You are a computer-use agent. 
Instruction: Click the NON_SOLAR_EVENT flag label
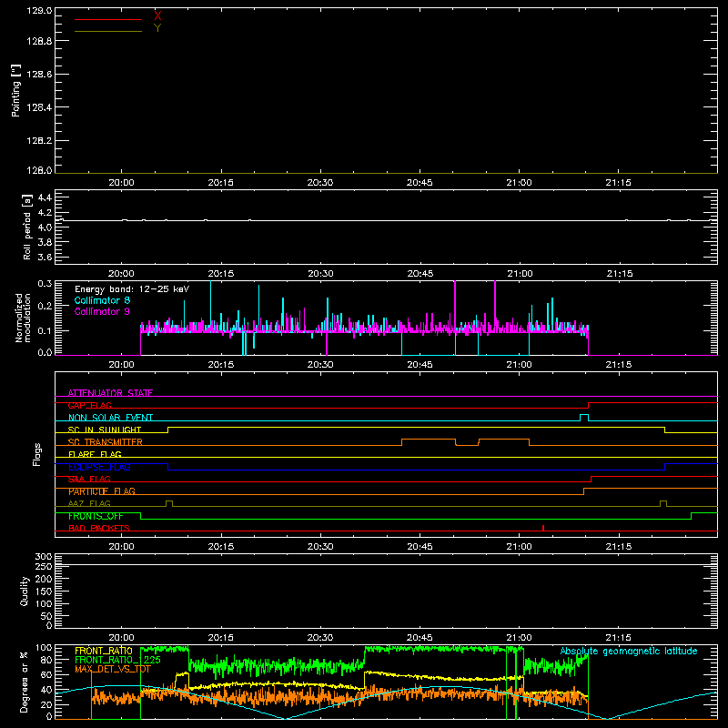tap(110, 418)
